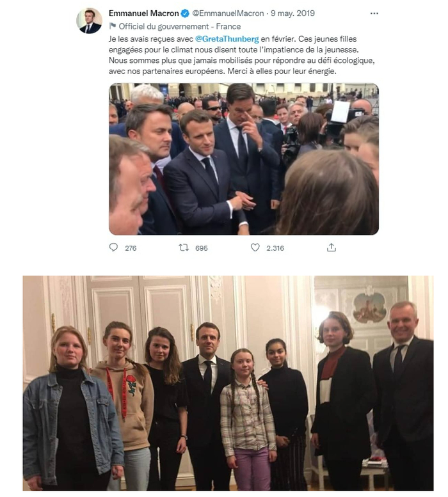This screenshot has height=497, width=448.
Task: Click the 276 replies count
Action: (131, 248)
